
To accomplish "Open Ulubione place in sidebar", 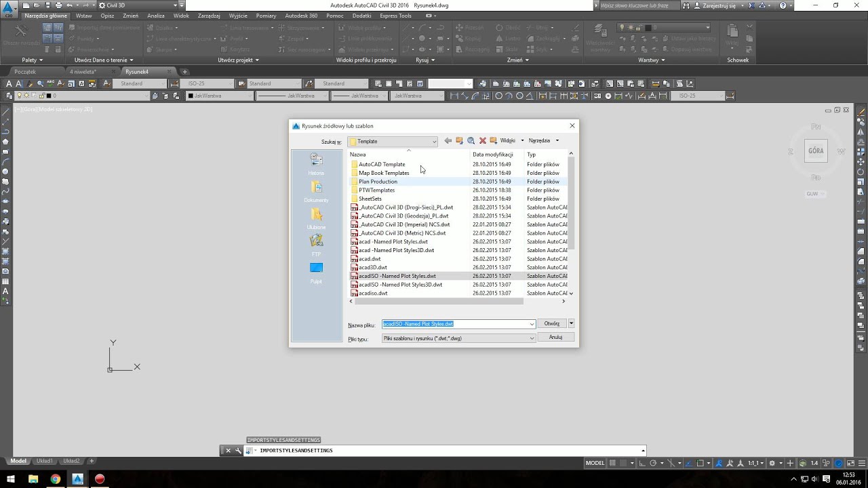I will [316, 218].
